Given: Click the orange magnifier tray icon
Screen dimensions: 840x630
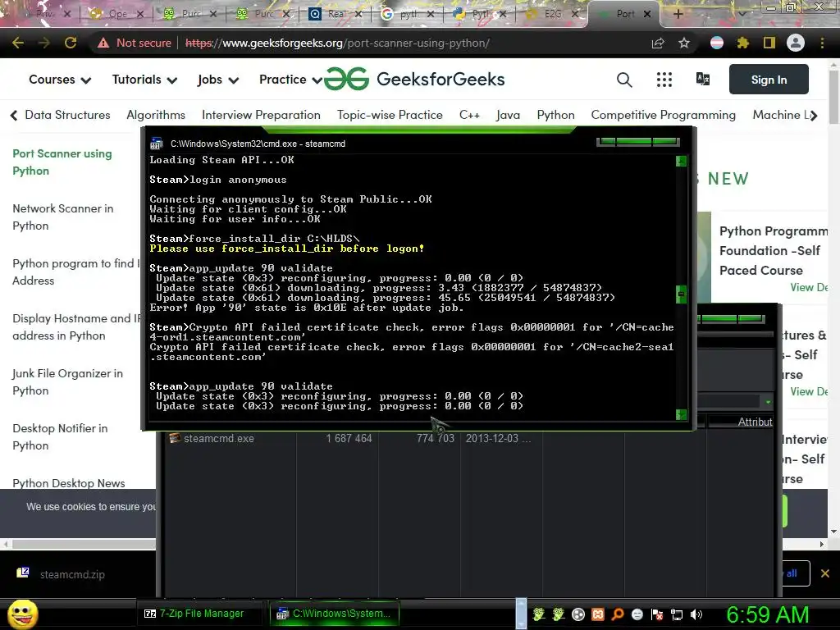Looking at the screenshot, I should [x=618, y=614].
